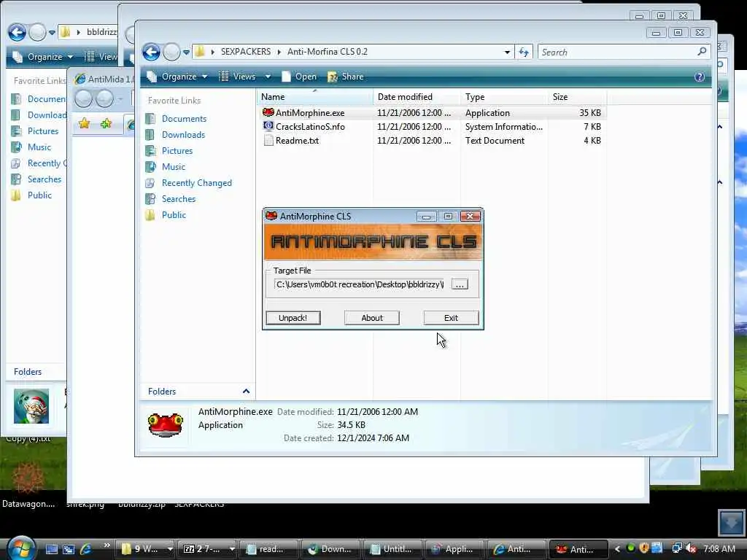This screenshot has height=560, width=747.
Task: Open Downloads favorite link in front window
Action: [x=183, y=135]
